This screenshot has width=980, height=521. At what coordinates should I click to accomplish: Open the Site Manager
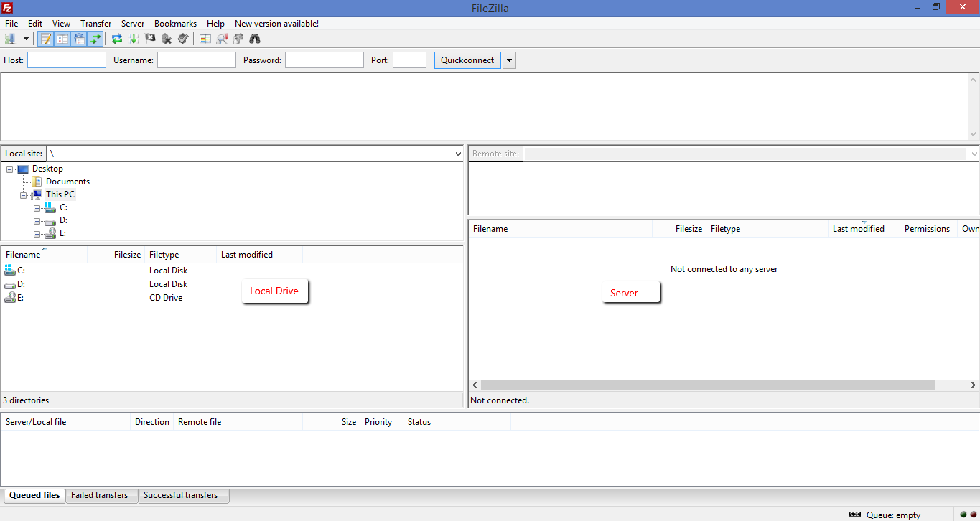coord(11,39)
